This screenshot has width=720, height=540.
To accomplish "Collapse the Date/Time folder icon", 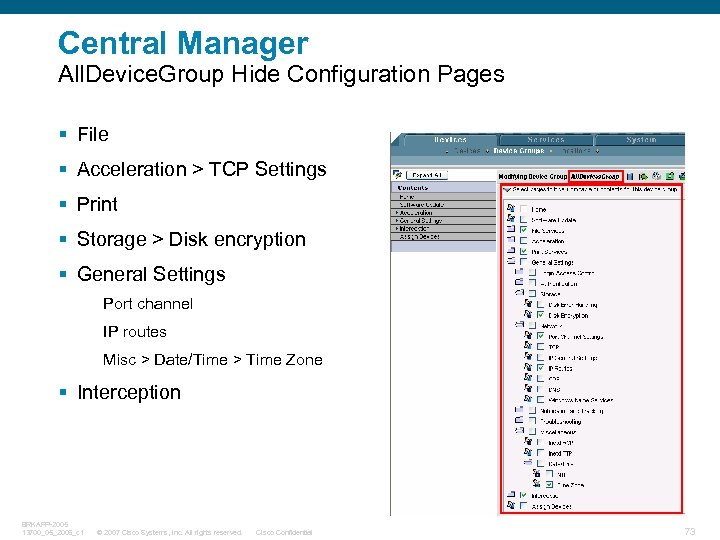I will tap(528, 462).
